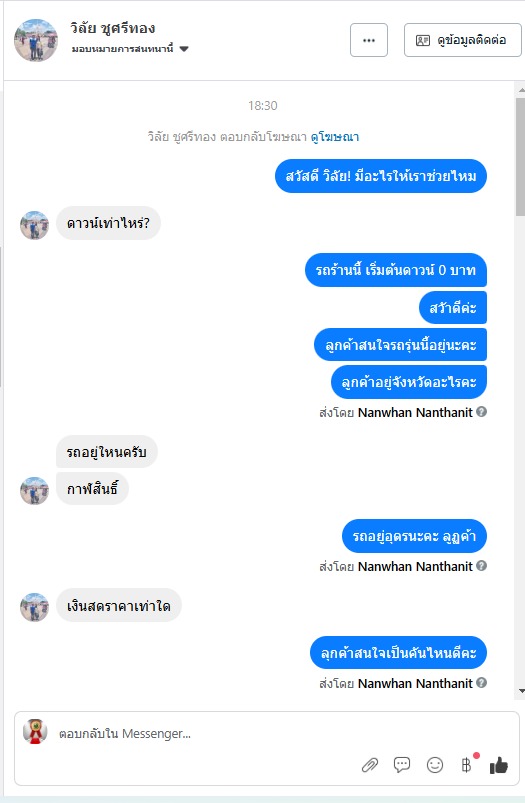Select the 'รถร้านนี้ เริ่มต้นดาวน์ 0 บาท' message
Image resolution: width=525 pixels, height=803 pixels.
[x=396, y=270]
